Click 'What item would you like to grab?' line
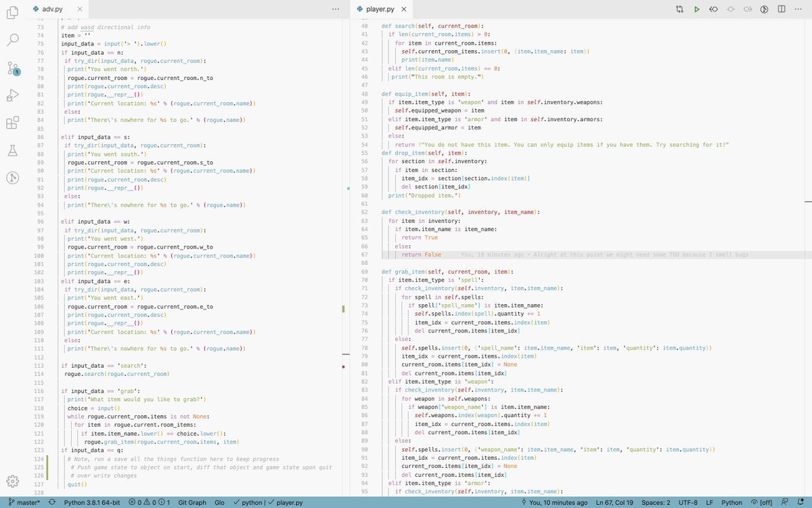Image resolution: width=812 pixels, height=508 pixels. click(x=137, y=400)
